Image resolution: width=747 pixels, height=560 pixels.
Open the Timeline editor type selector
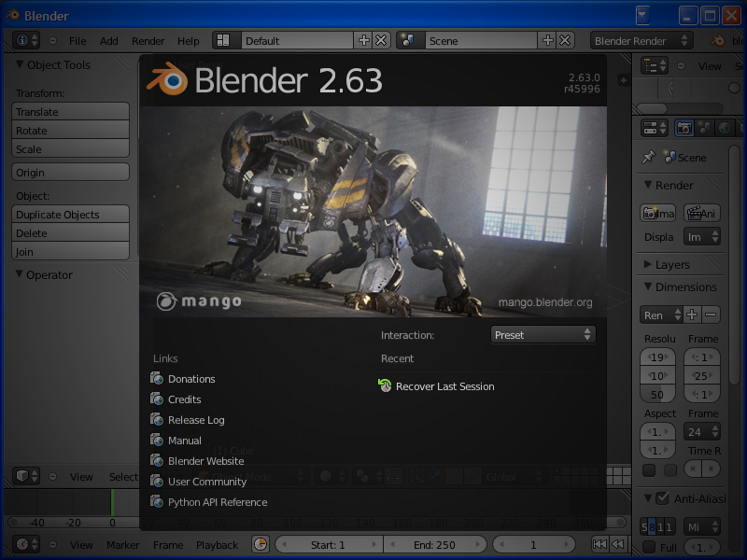(26, 544)
